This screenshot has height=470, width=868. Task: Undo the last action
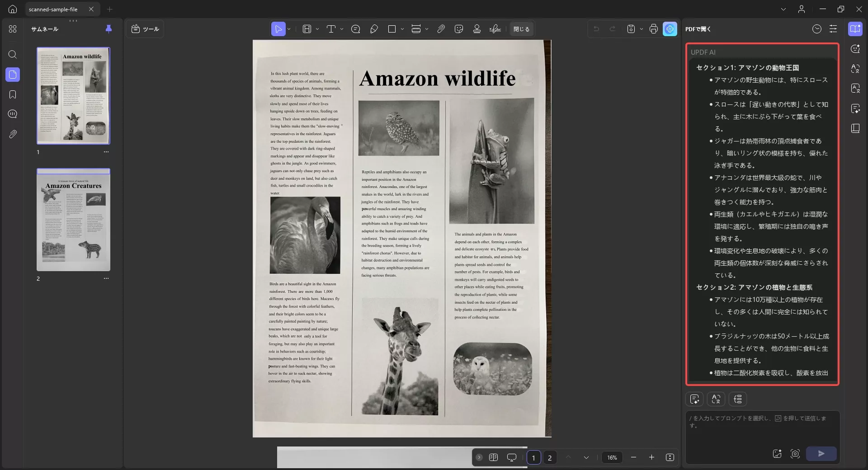coord(596,29)
